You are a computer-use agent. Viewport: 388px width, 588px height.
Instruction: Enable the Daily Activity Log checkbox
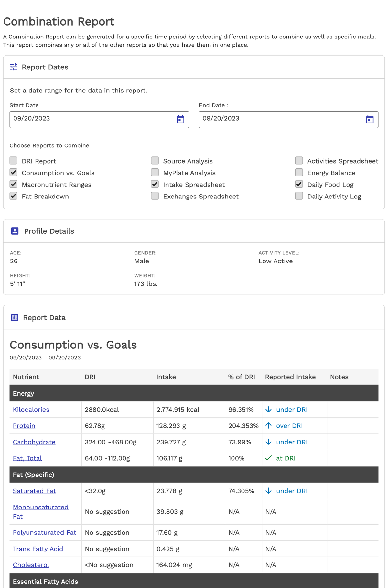point(299,196)
